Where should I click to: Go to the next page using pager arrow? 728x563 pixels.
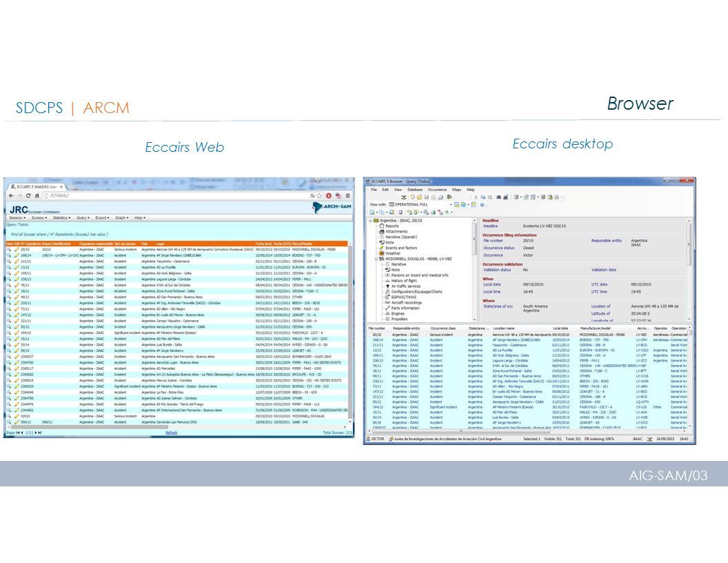37,433
